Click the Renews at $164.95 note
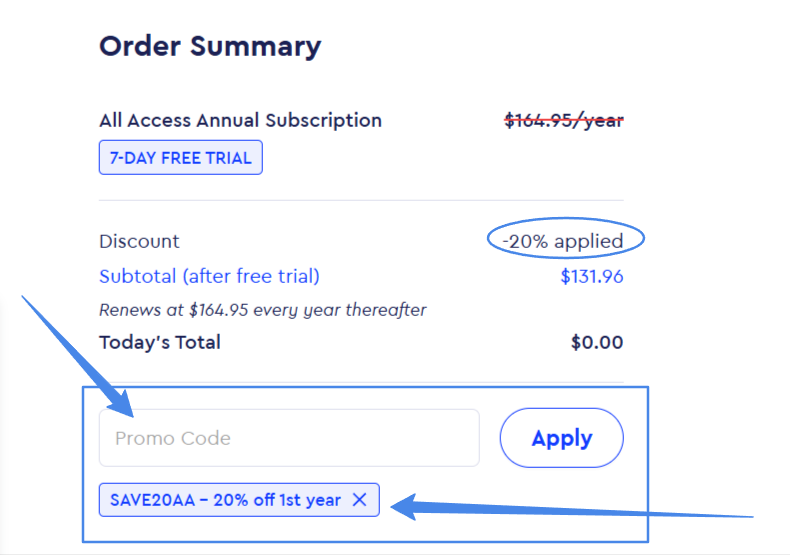This screenshot has height=555, width=790. coord(263,310)
